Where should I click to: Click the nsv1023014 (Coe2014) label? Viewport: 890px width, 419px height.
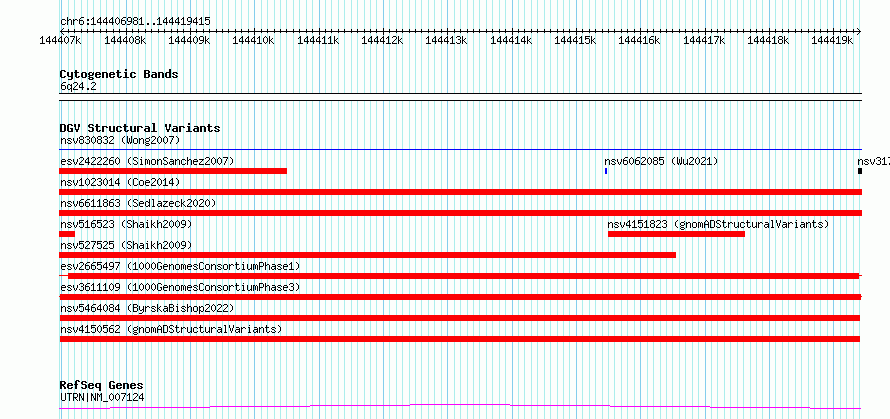(120, 182)
